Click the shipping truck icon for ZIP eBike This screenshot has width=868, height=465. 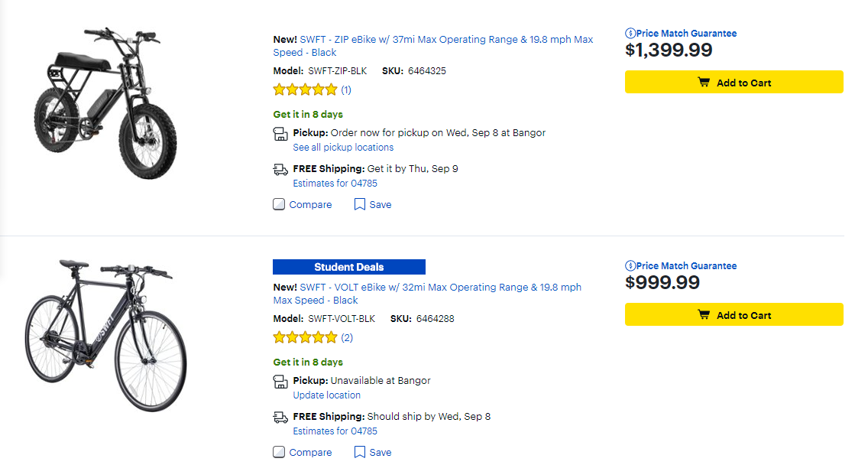[x=280, y=169]
